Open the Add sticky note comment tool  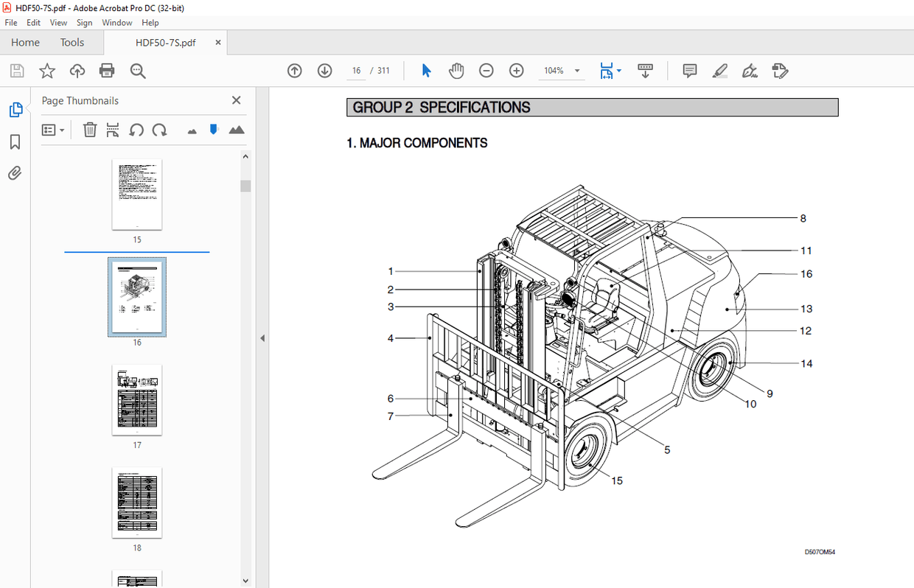tap(688, 71)
